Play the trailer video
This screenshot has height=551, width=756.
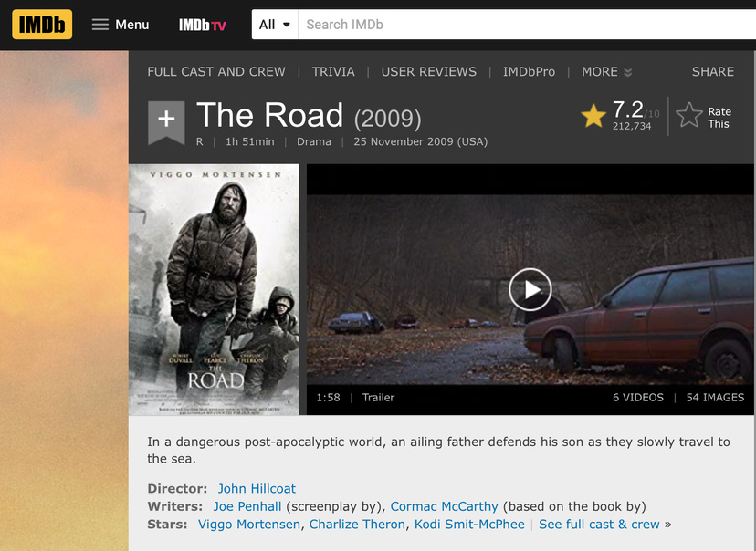click(x=530, y=289)
